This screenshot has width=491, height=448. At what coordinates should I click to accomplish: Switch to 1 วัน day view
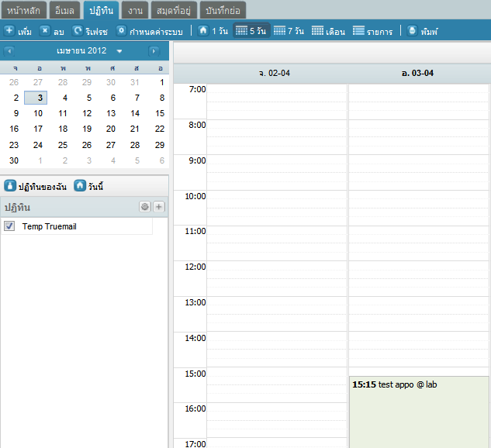(x=213, y=31)
